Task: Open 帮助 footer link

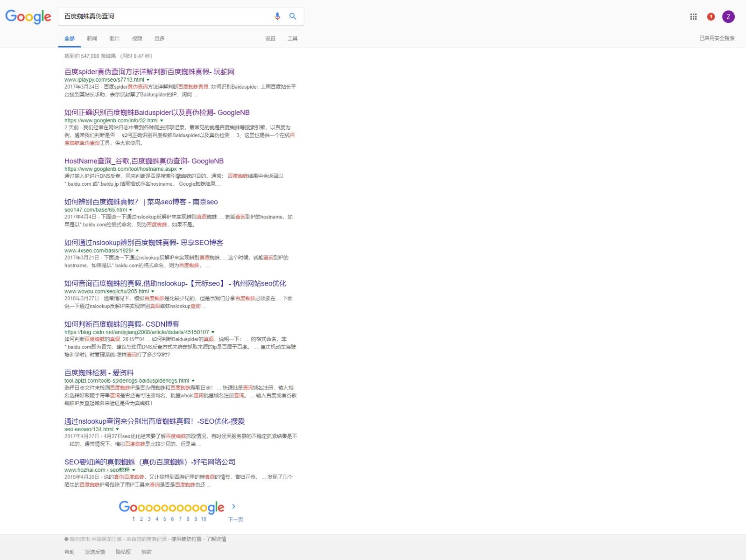Action: [70, 552]
